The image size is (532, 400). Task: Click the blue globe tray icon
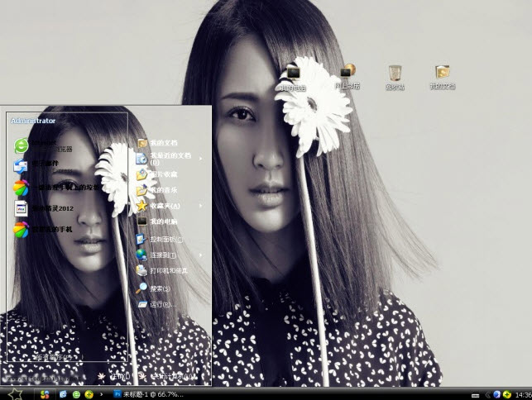(x=497, y=394)
